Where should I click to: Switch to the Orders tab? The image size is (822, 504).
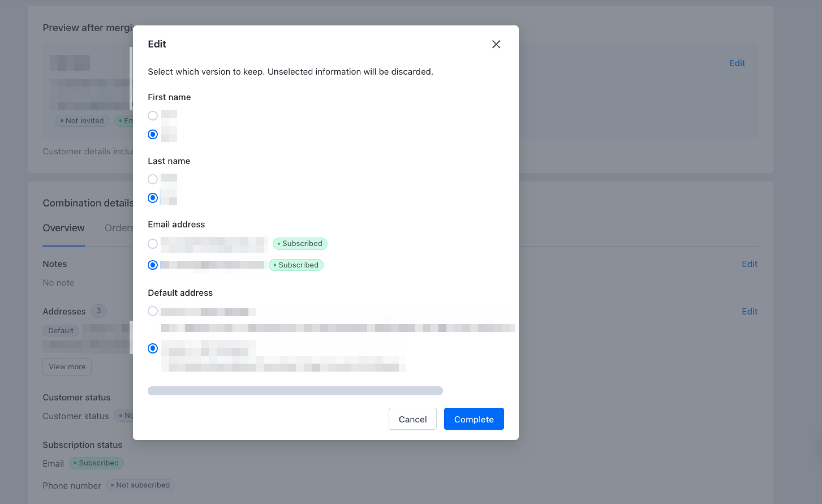pos(118,228)
